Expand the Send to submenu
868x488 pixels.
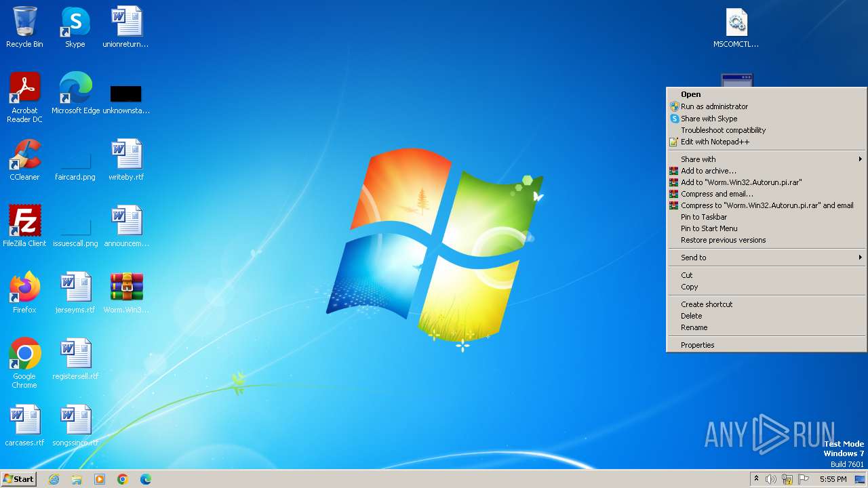click(766, 258)
